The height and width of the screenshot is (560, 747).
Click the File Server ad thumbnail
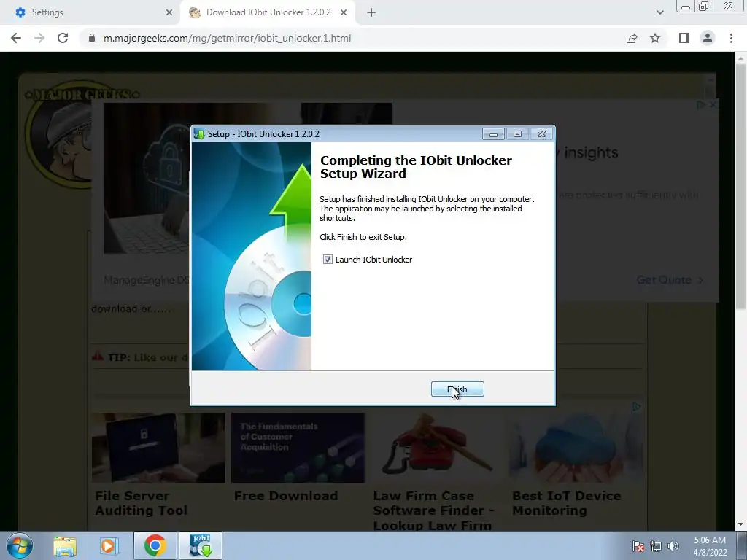(158, 448)
